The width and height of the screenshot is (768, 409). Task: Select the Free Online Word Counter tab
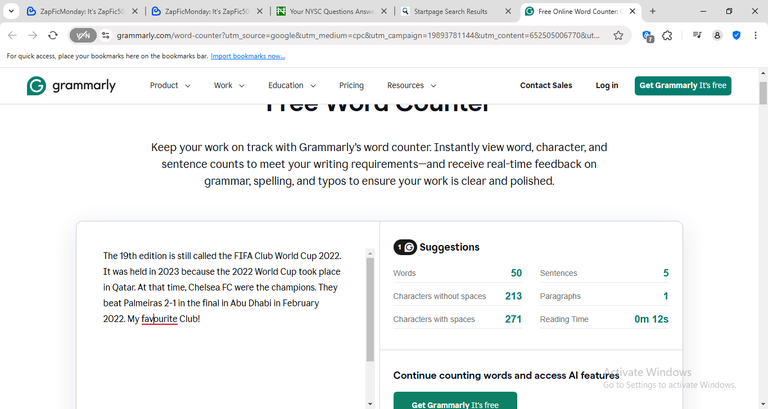580,11
